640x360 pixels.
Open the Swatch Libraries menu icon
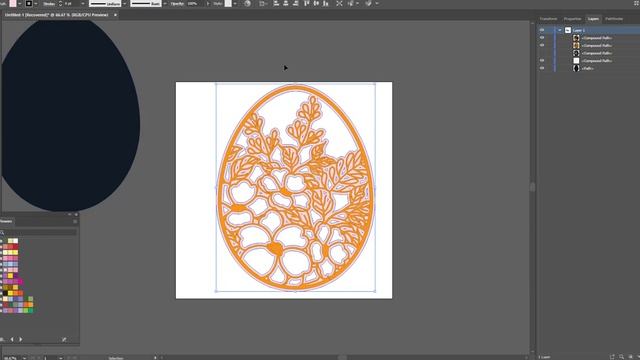click(2, 339)
